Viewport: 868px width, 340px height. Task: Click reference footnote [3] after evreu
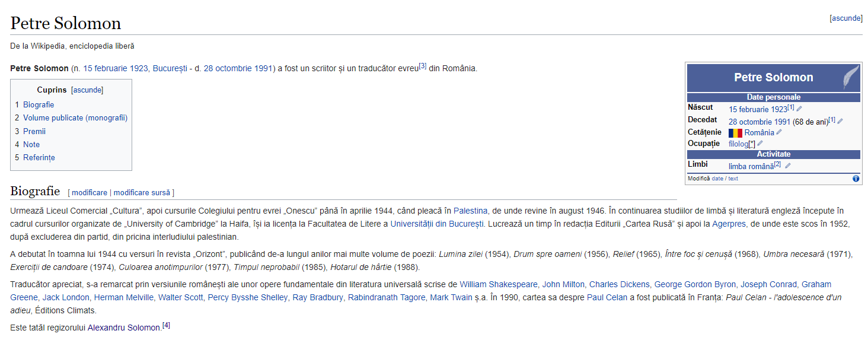[x=422, y=66]
